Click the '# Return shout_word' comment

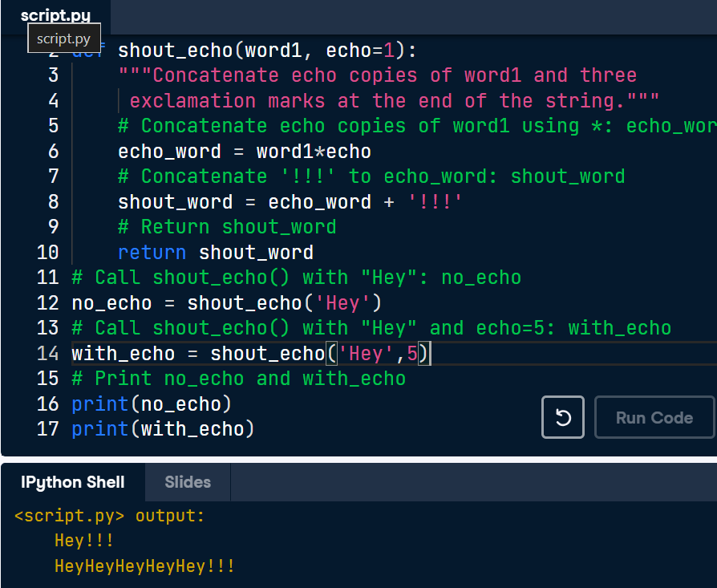(227, 227)
